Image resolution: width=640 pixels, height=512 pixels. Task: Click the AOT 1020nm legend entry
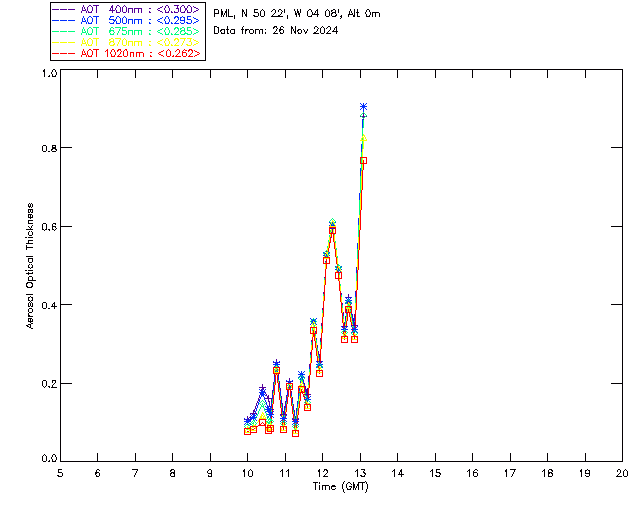click(x=126, y=53)
